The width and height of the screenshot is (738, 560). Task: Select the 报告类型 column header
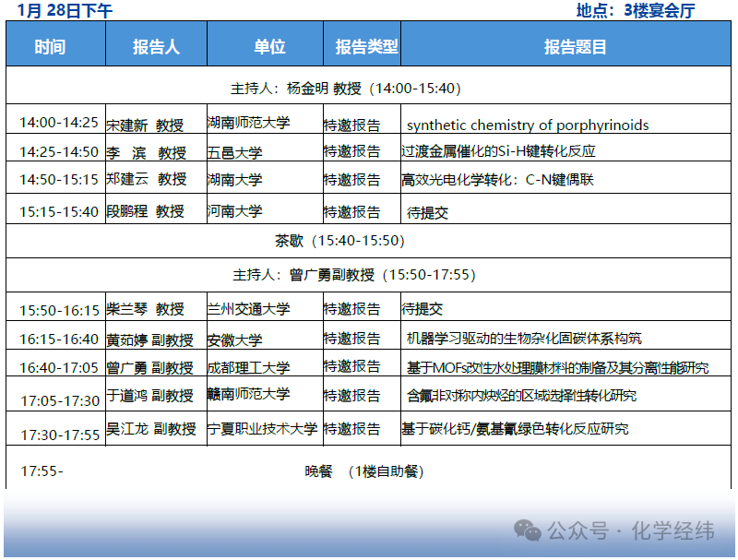(x=366, y=46)
